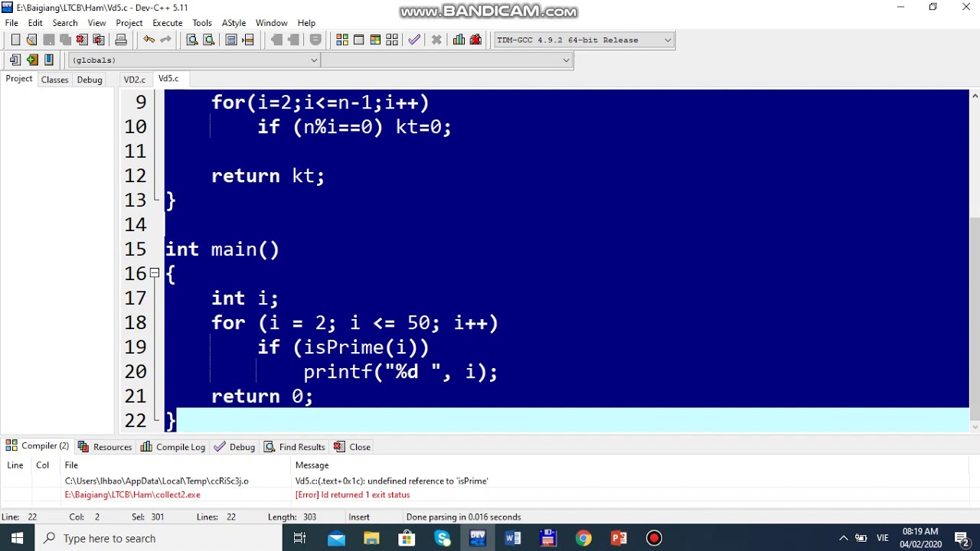Run the program via window icon
Viewport: 980px width, 551px height.
358,40
